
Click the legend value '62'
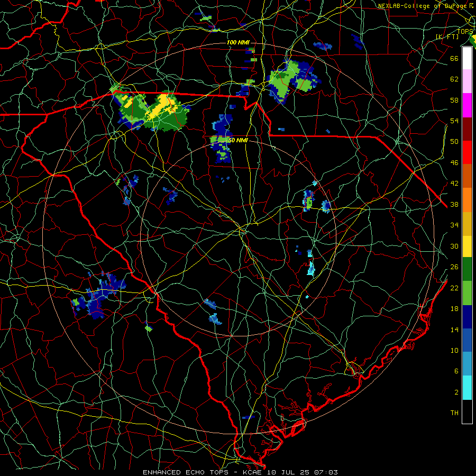(x=454, y=79)
